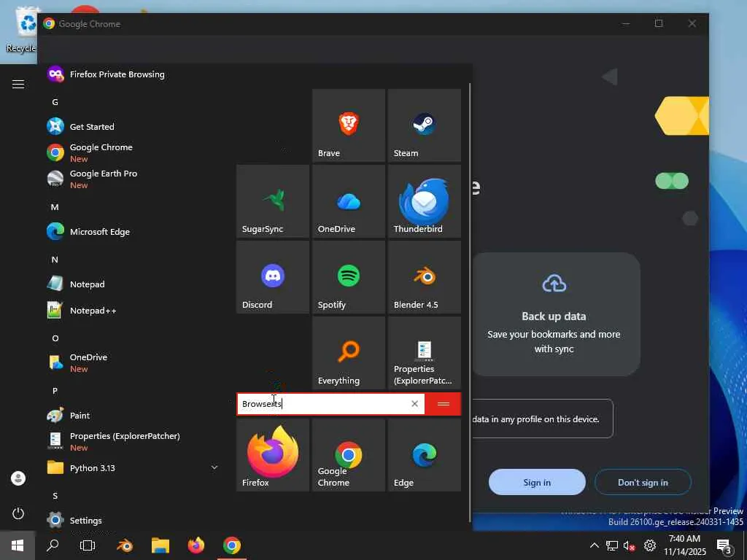
Task: Jump to letter S section header
Action: tap(55, 496)
